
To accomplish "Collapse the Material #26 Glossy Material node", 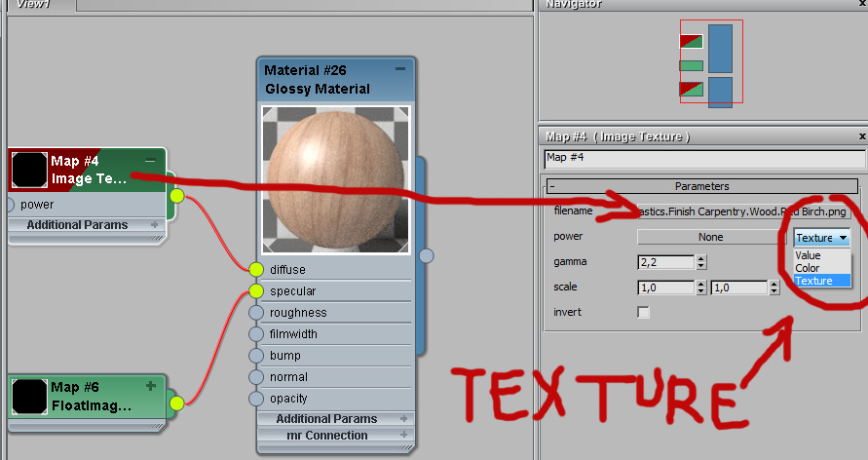I will [x=400, y=69].
